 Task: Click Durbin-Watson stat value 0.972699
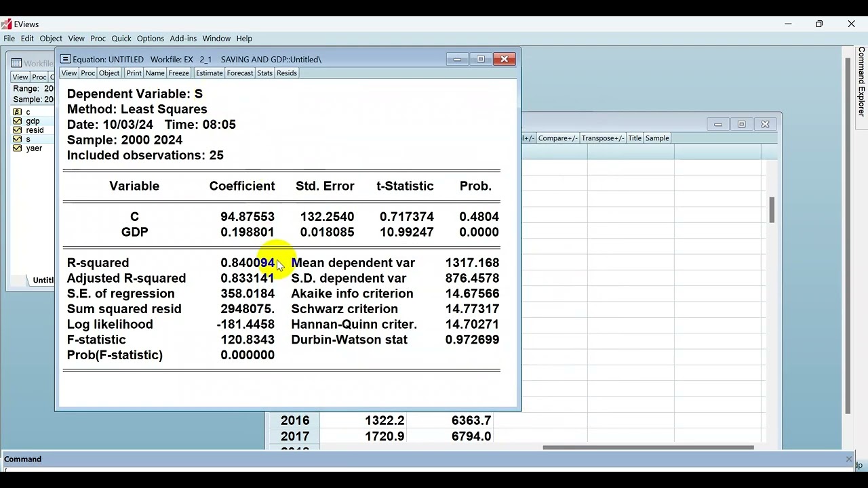click(x=472, y=340)
